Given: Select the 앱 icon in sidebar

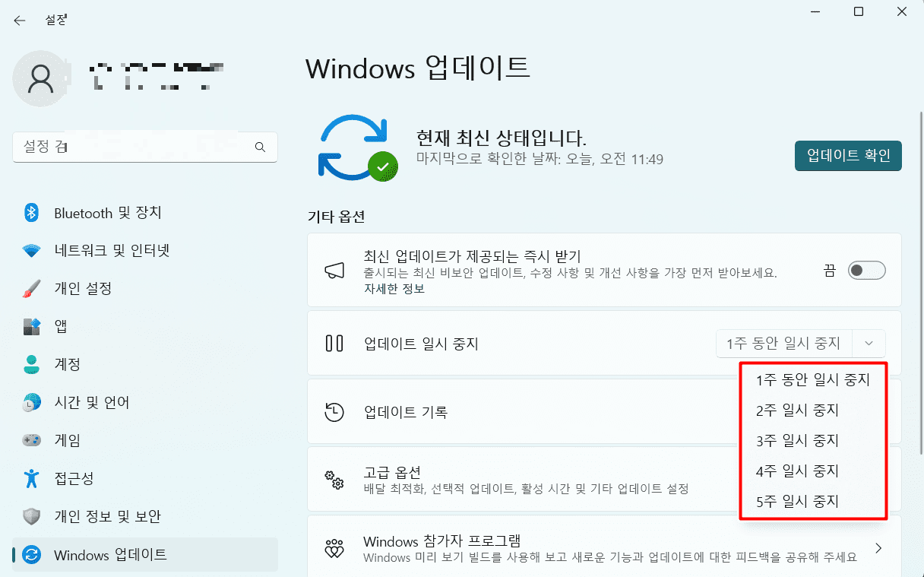Looking at the screenshot, I should pos(31,327).
